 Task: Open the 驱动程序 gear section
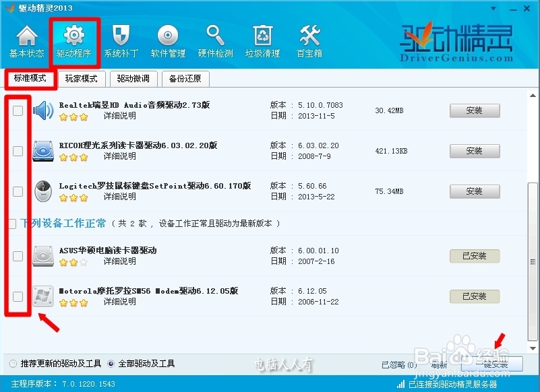point(74,42)
